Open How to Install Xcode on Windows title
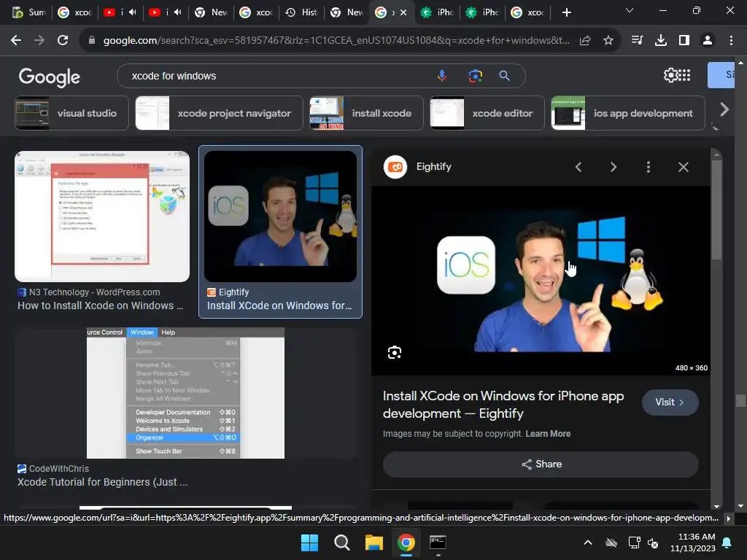The width and height of the screenshot is (747, 560). [x=100, y=306]
